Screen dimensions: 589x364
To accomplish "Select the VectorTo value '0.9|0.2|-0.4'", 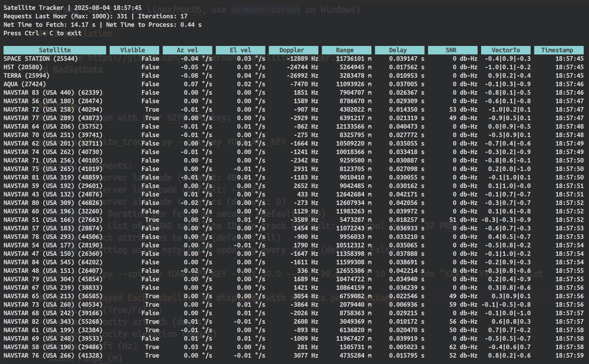I will point(509,76).
